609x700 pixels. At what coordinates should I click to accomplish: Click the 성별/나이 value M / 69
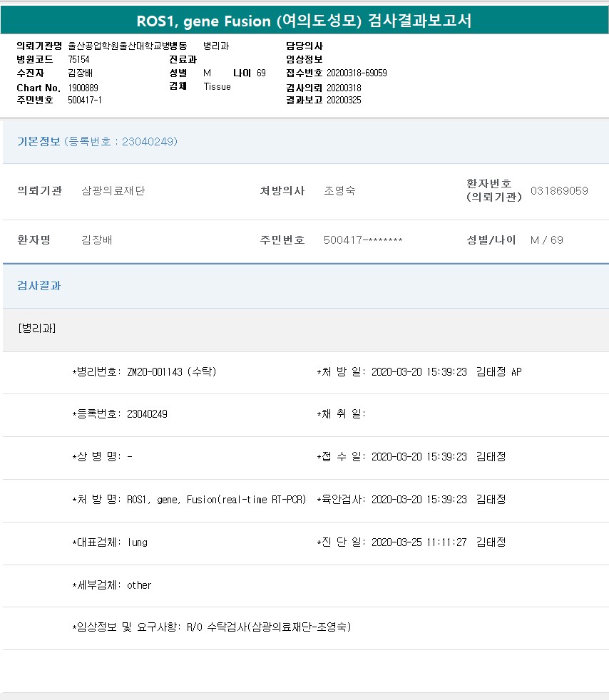point(546,240)
